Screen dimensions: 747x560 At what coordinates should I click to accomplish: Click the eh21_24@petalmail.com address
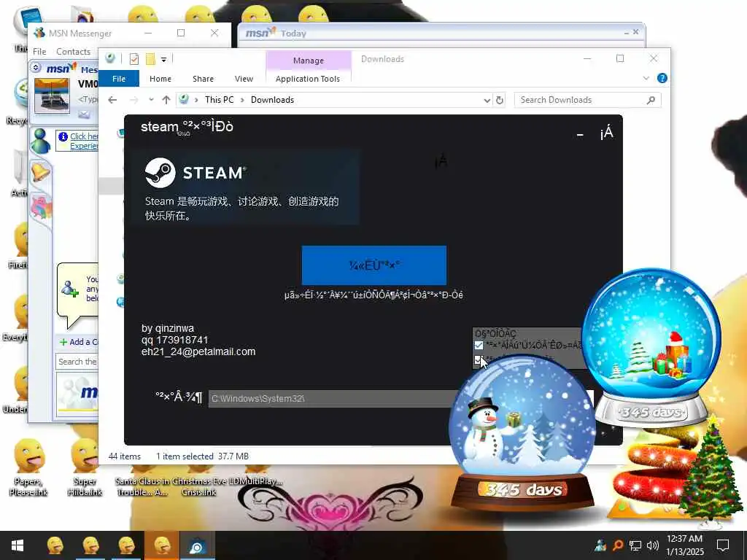tap(198, 351)
